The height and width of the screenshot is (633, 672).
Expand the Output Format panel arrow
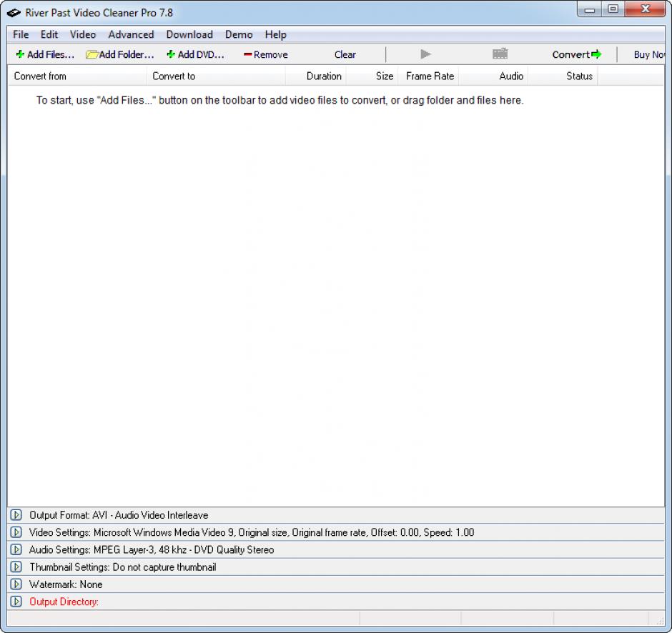[x=16, y=515]
